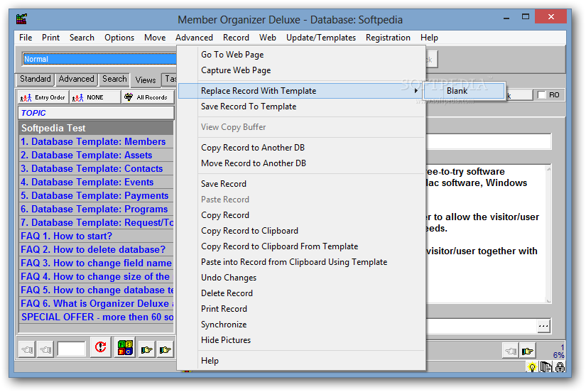Select 'FAQ 6. What is Organizer Deluxe' row
Screen dimensions: 586x392
coord(96,303)
